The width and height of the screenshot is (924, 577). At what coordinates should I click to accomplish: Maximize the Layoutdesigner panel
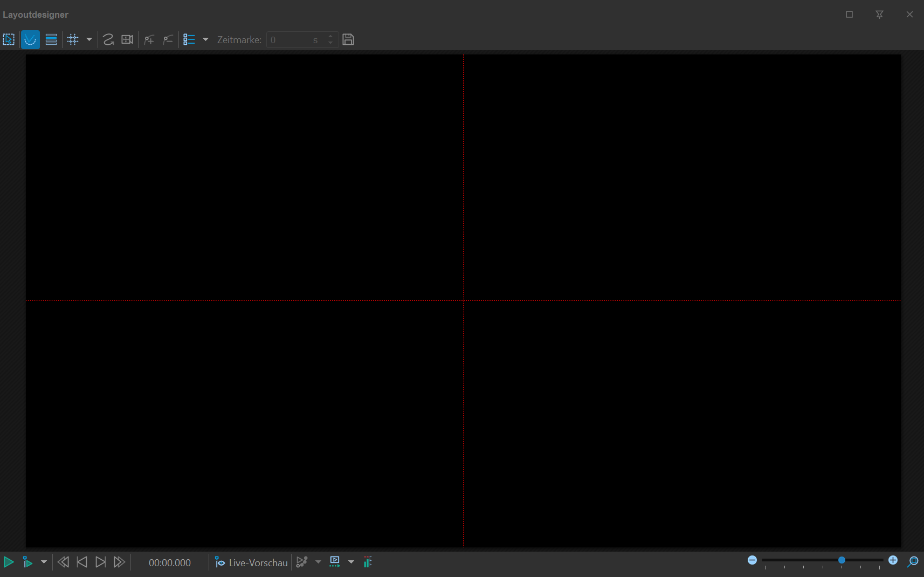849,15
